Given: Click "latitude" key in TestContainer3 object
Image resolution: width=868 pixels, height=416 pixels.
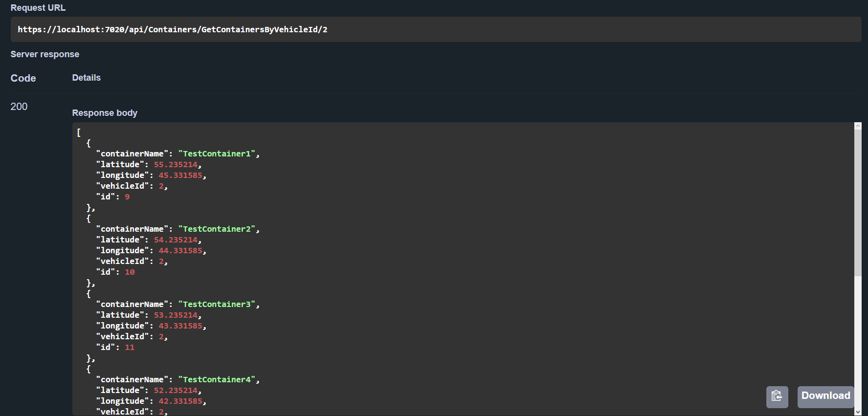Looking at the screenshot, I should point(120,315).
